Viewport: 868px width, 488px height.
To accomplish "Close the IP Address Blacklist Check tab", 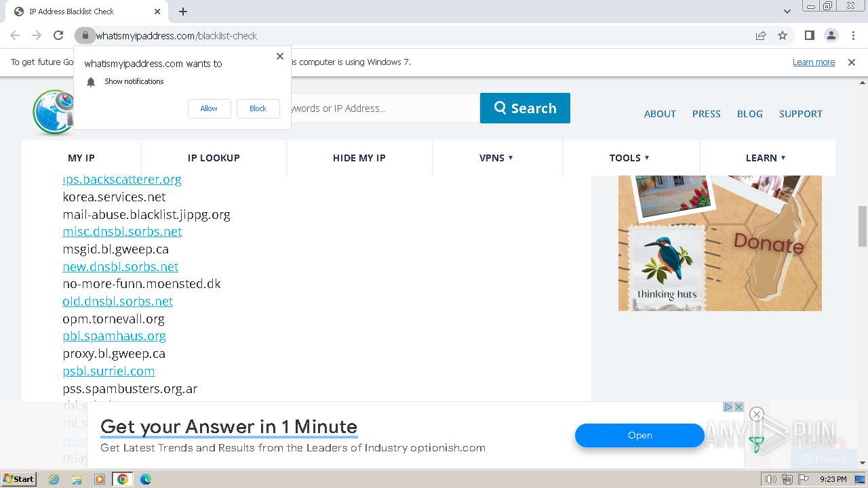I will click(x=157, y=12).
